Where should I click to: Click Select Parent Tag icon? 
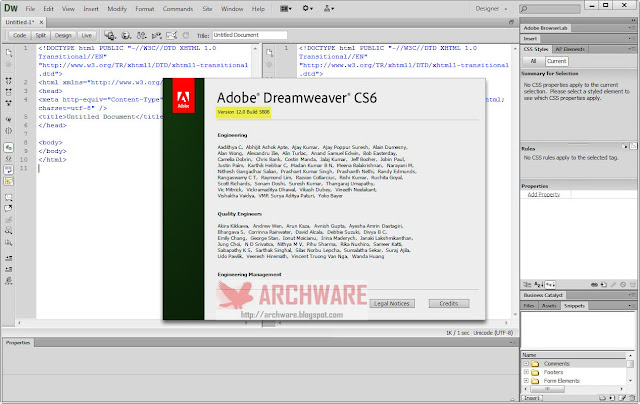click(9, 120)
